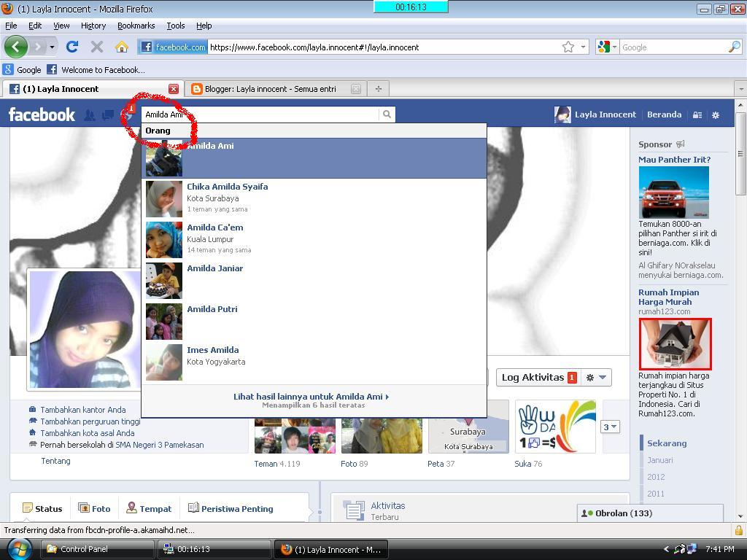Viewport: 747px width, 560px height.
Task: Select Chika Amilda Syaifa search result
Action: point(314,199)
